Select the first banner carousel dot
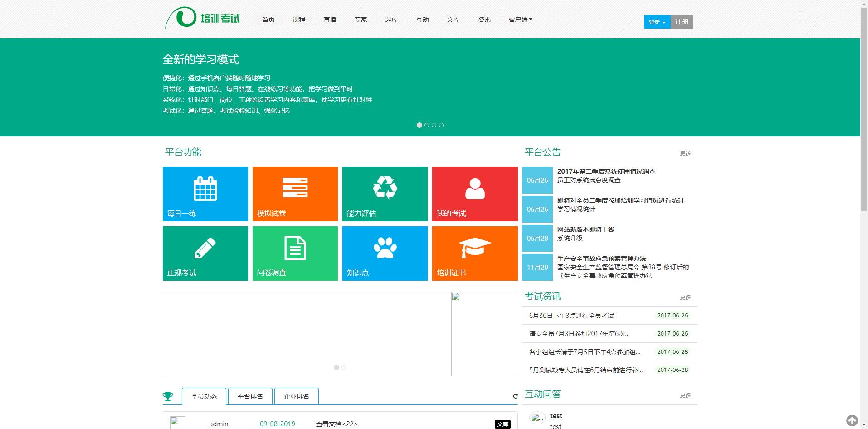Screen dimensions: 868x429 coord(419,125)
